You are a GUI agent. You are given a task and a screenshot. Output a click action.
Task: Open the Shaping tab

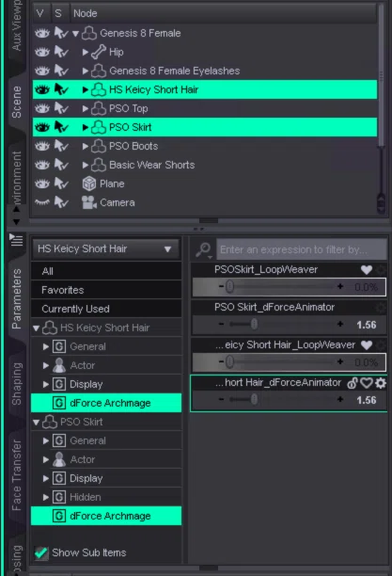click(17, 384)
